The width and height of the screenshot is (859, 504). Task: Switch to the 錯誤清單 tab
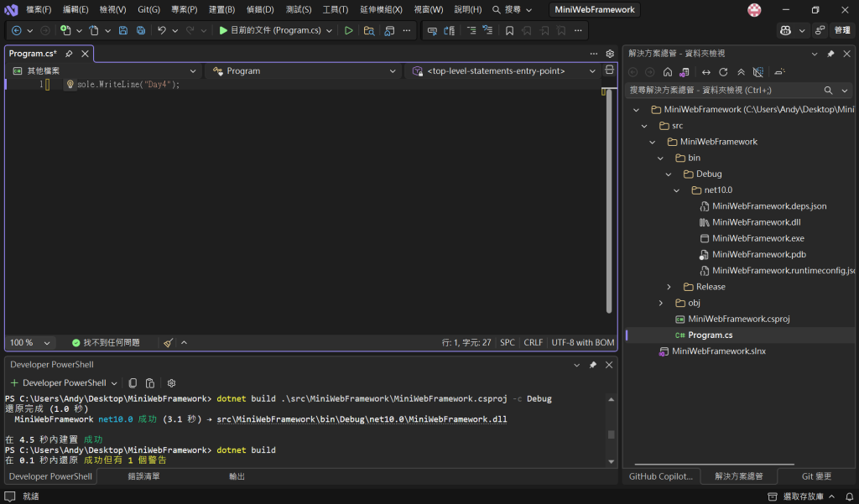143,476
